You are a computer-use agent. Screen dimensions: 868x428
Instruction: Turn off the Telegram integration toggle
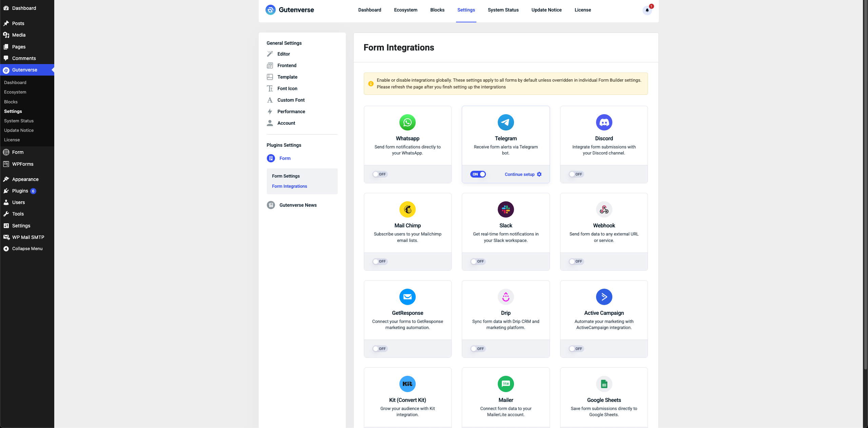[x=478, y=174]
